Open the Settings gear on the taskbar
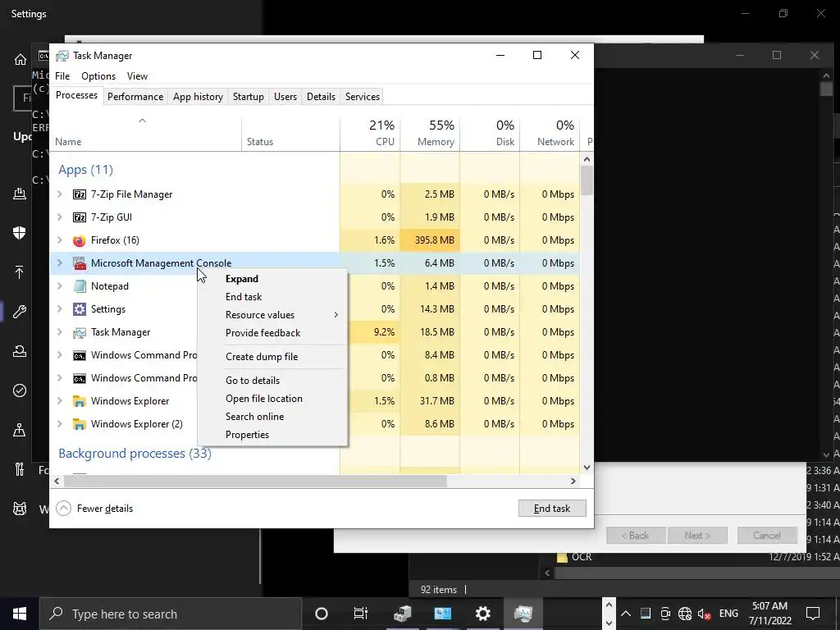This screenshot has height=630, width=840. coord(482,614)
